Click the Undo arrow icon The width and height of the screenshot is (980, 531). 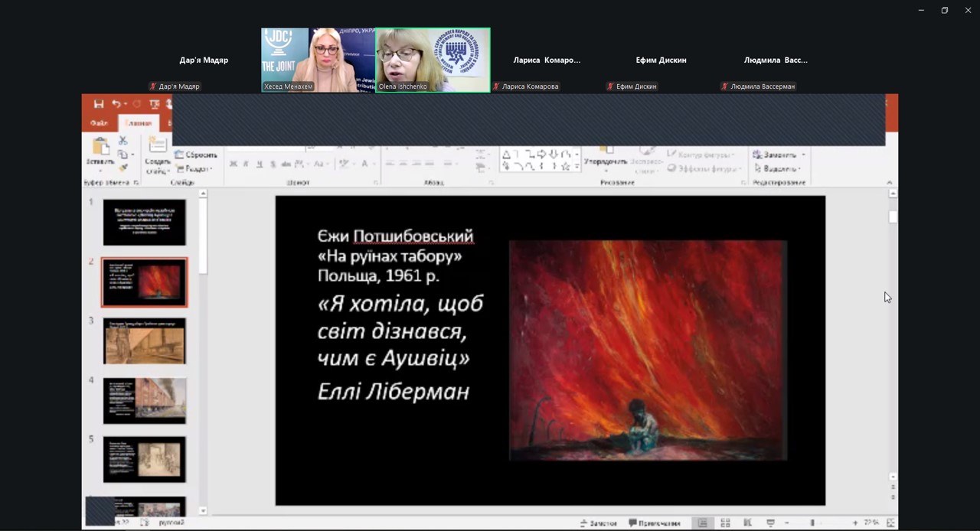click(x=116, y=104)
